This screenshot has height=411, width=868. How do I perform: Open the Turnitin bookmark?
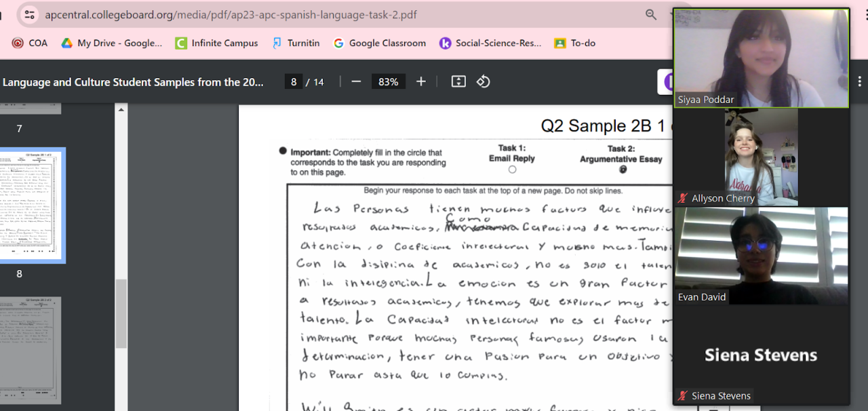pyautogui.click(x=295, y=43)
